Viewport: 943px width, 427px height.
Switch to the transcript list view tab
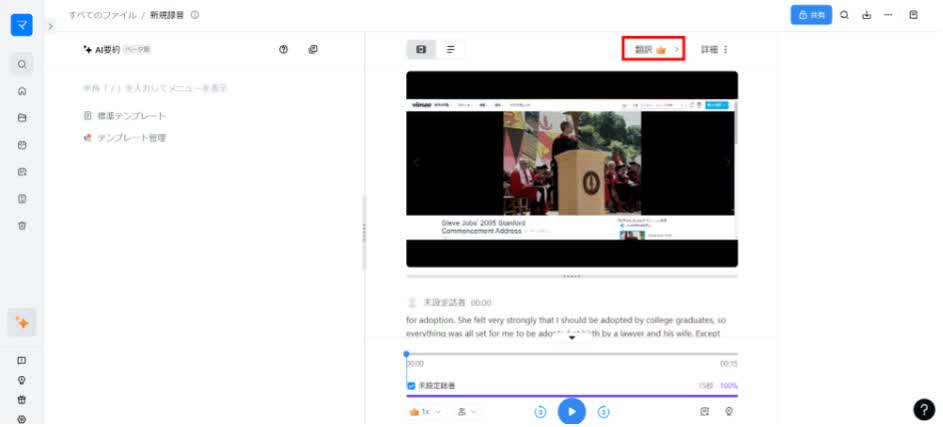tap(450, 49)
